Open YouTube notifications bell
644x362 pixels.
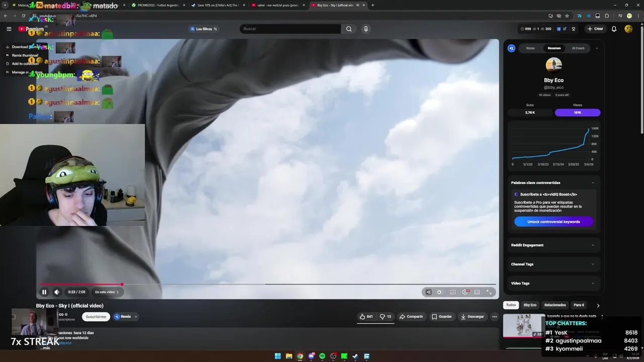614,29
